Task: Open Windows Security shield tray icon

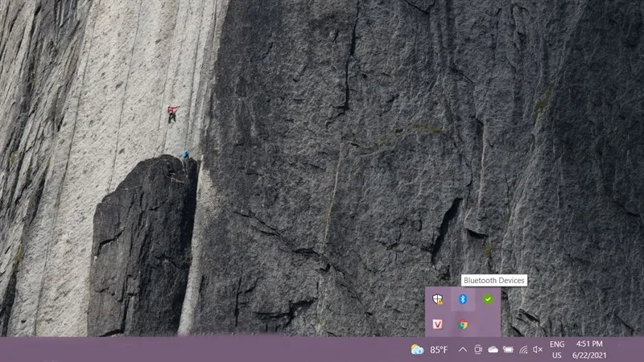Action: pyautogui.click(x=437, y=299)
